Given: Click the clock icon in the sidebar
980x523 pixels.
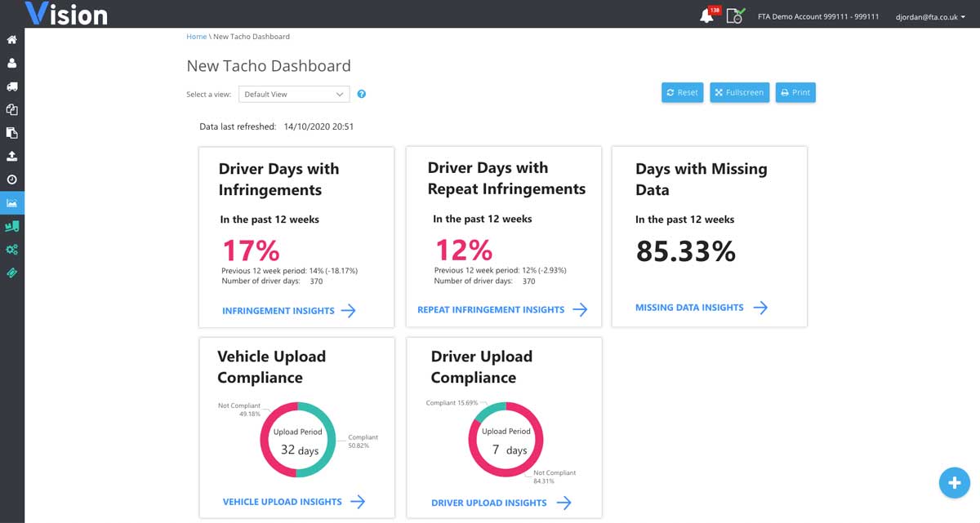Looking at the screenshot, I should click(12, 180).
